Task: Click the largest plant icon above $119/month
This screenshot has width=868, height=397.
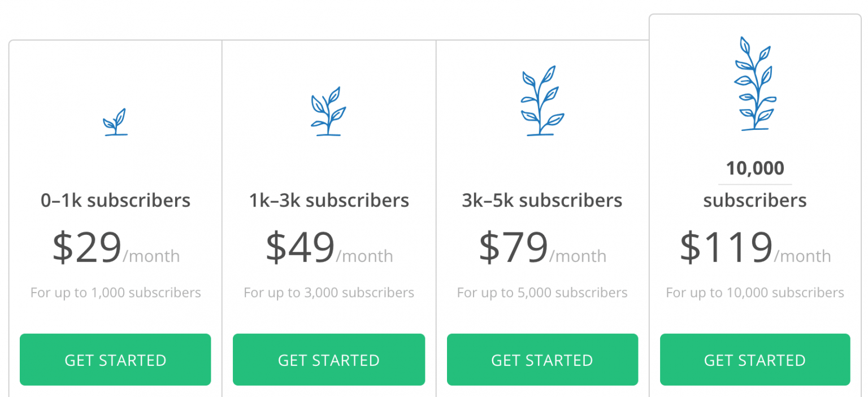Action: tap(755, 85)
